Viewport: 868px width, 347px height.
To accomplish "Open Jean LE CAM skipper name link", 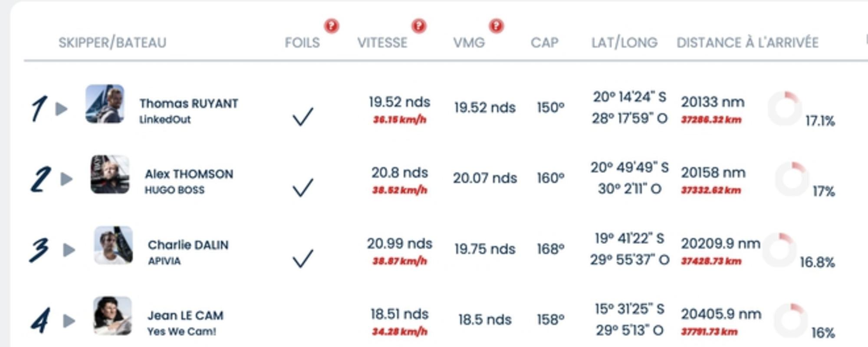I will 186,316.
